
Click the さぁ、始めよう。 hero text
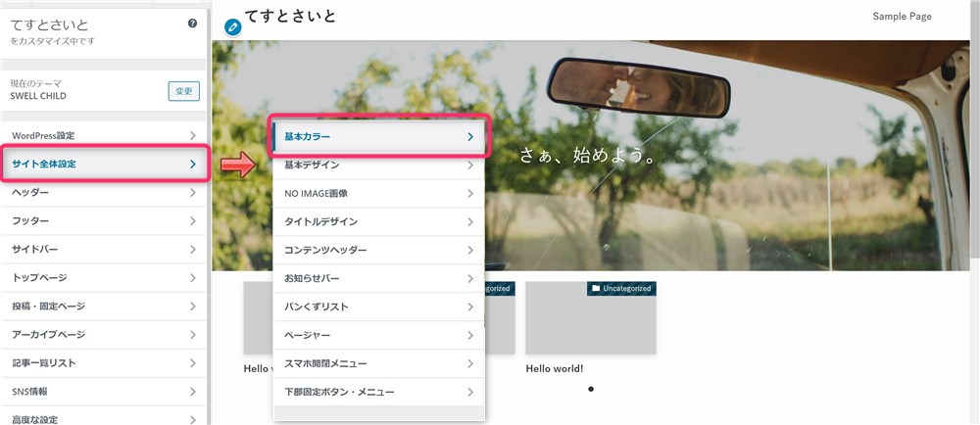[587, 156]
